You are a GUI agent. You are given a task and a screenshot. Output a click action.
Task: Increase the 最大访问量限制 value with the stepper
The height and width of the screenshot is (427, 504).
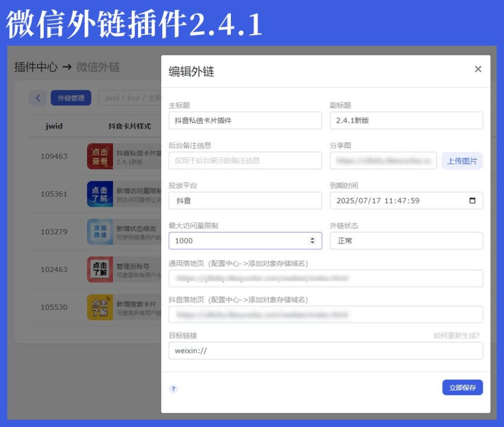tap(312, 239)
